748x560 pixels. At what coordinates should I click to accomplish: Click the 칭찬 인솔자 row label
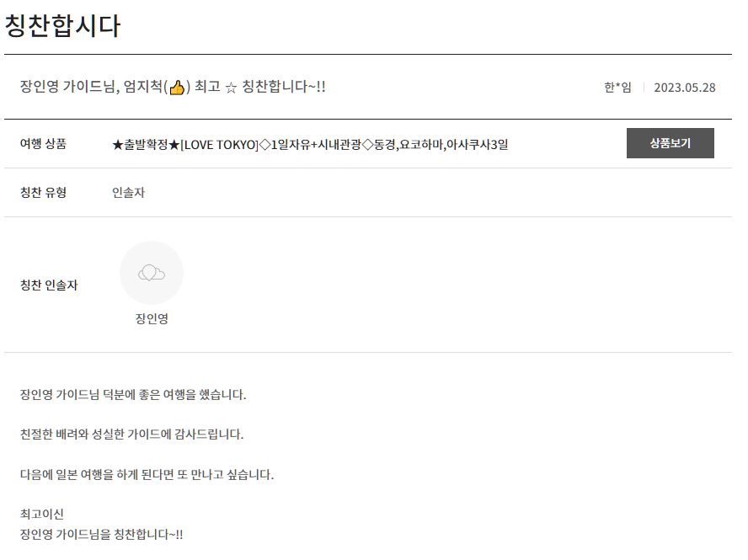pos(49,285)
